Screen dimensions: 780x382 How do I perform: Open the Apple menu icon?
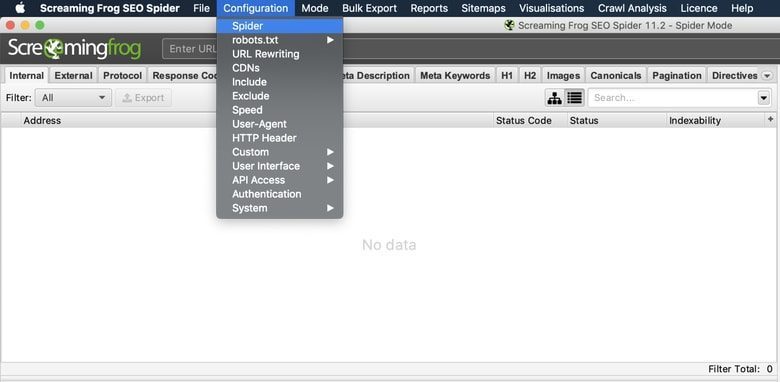[x=20, y=8]
